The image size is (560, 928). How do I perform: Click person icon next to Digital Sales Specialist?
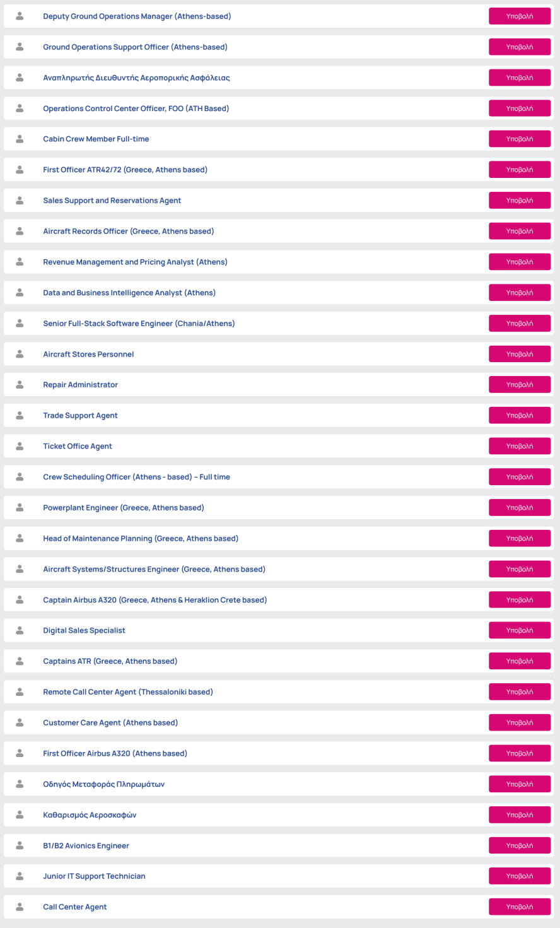(20, 630)
